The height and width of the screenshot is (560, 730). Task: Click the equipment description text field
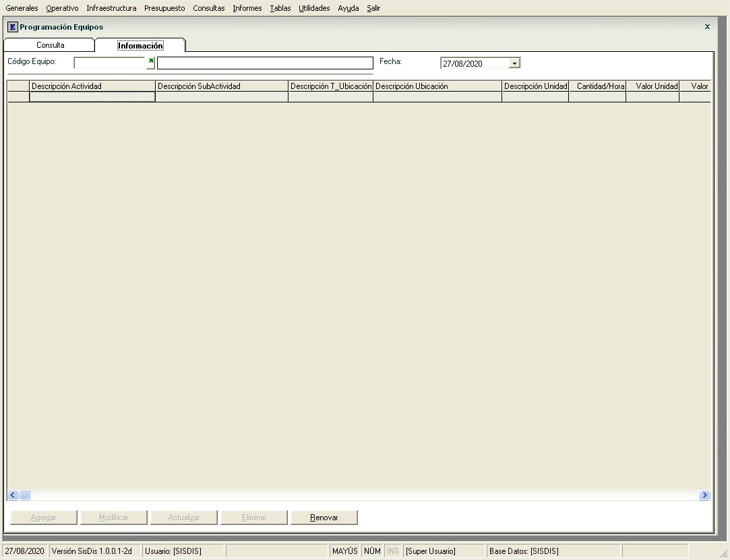coord(264,63)
